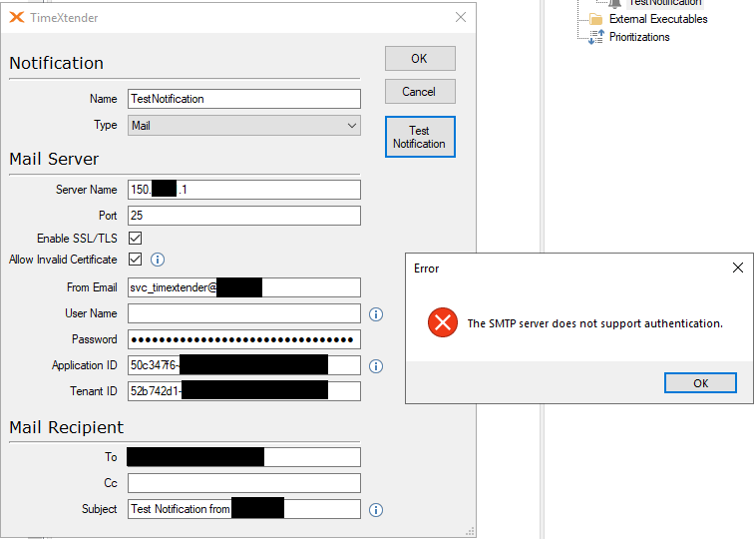
Task: Click the Password field
Action: click(x=244, y=339)
